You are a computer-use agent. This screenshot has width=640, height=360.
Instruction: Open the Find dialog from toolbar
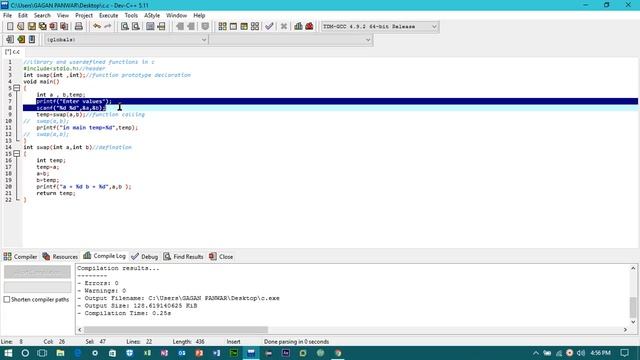tap(125, 27)
